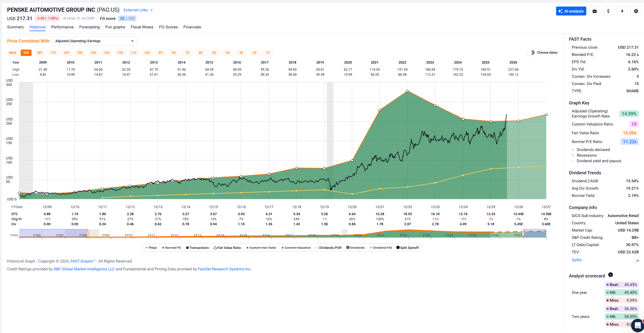The image size is (644, 333).
Task: Open the Performance tab
Action: click(x=62, y=27)
